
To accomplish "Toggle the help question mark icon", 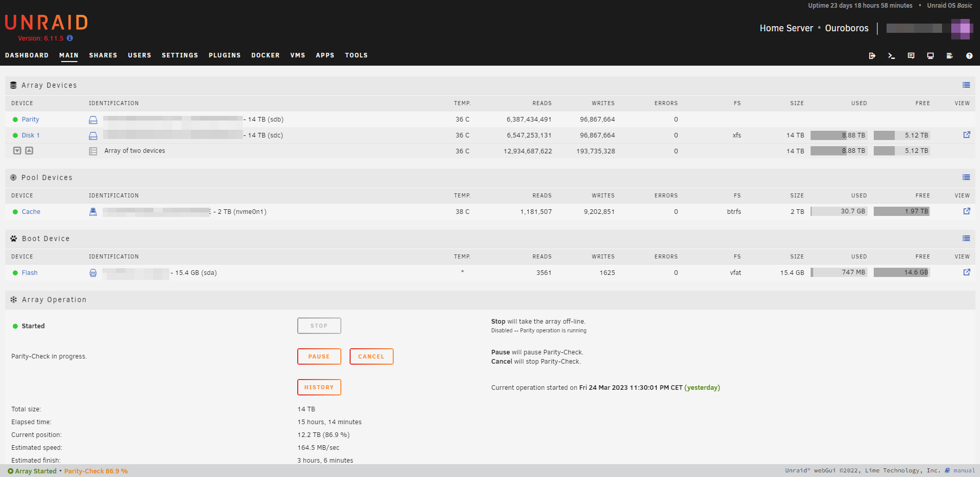I will point(969,56).
